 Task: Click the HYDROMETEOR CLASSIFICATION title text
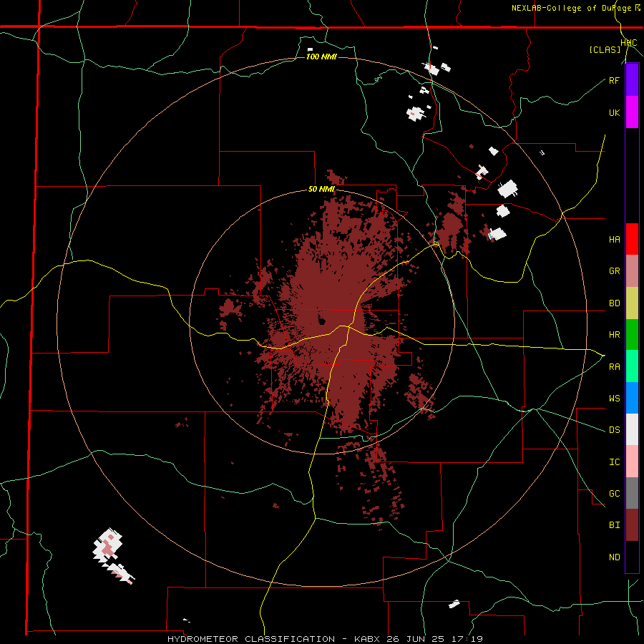pos(251,639)
